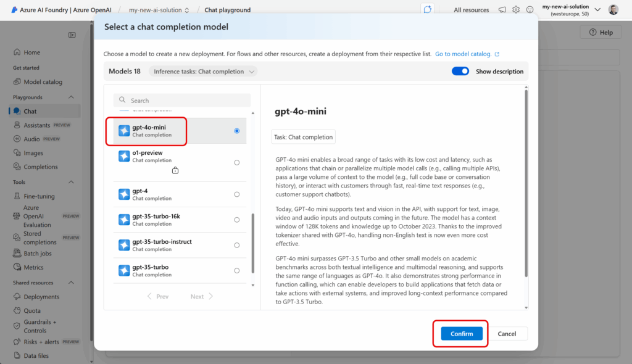Go to Next page of models

(x=202, y=296)
